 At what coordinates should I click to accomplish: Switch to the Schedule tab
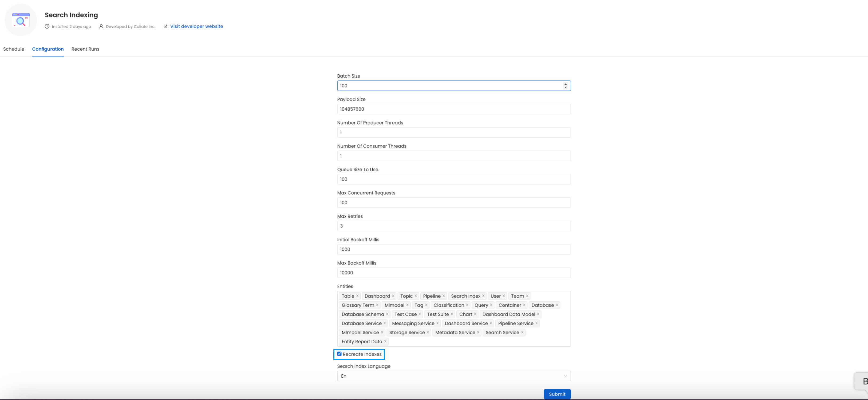coord(14,49)
